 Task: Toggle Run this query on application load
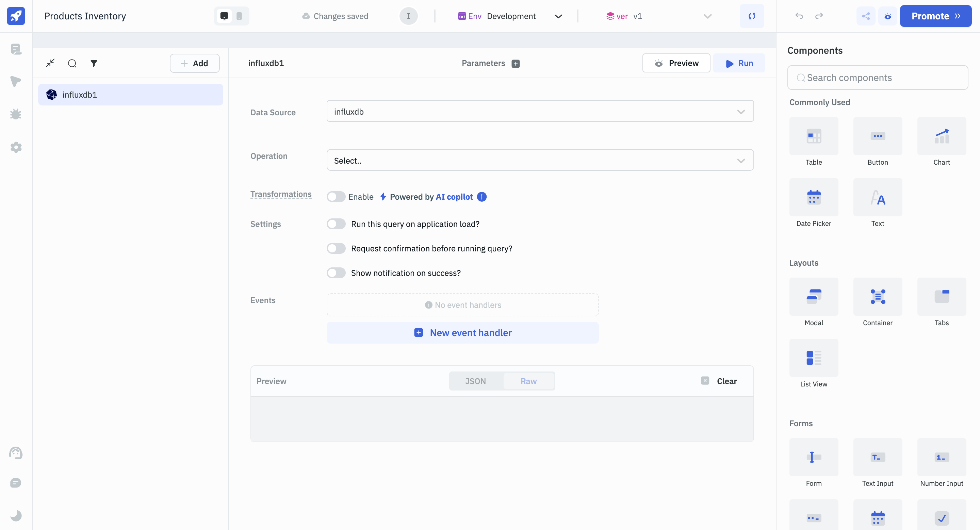coord(336,224)
